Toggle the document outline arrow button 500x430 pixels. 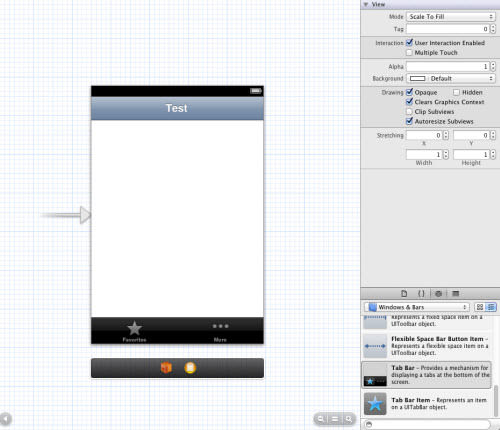[5, 419]
